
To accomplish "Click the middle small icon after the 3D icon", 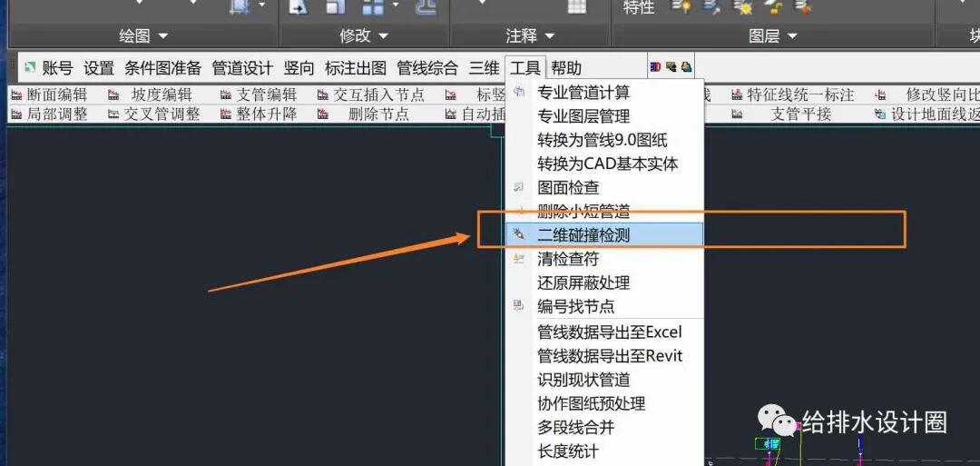I will (671, 67).
